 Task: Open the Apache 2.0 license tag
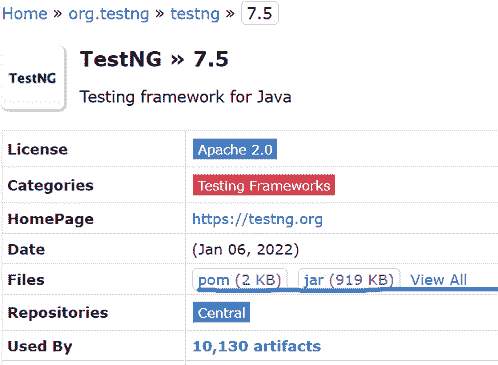(x=235, y=149)
